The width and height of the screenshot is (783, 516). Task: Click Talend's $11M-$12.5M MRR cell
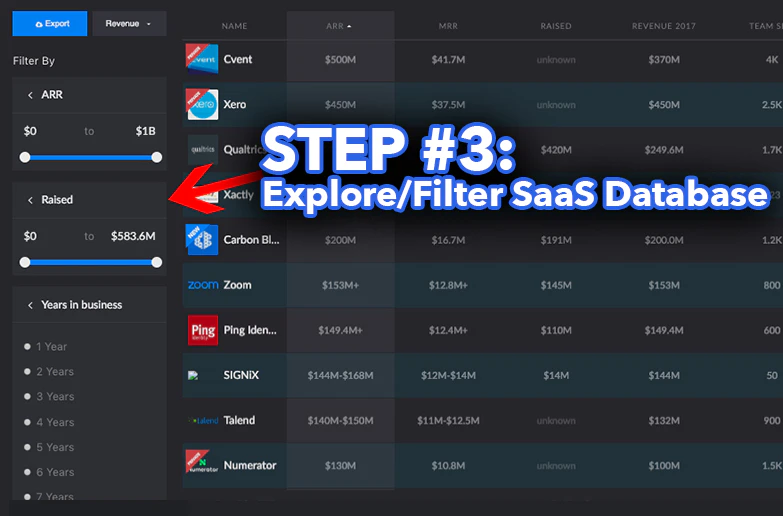tap(448, 421)
